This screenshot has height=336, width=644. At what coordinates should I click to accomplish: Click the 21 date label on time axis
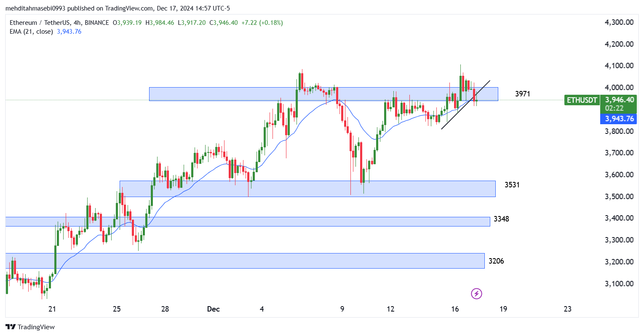point(52,309)
